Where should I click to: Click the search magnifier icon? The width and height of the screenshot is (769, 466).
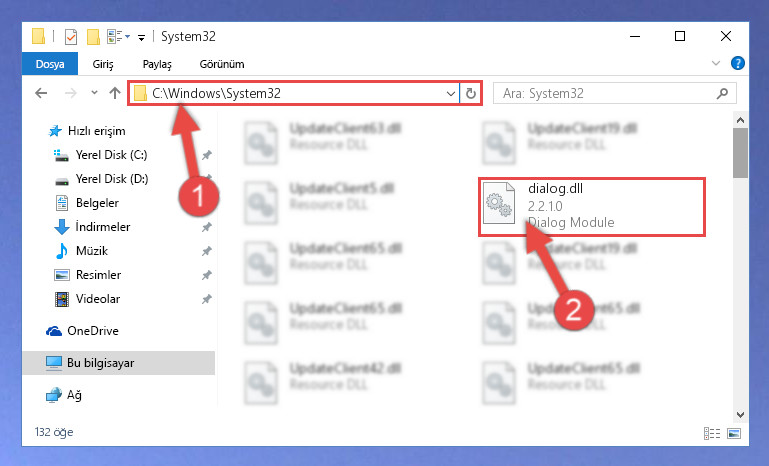[722, 93]
